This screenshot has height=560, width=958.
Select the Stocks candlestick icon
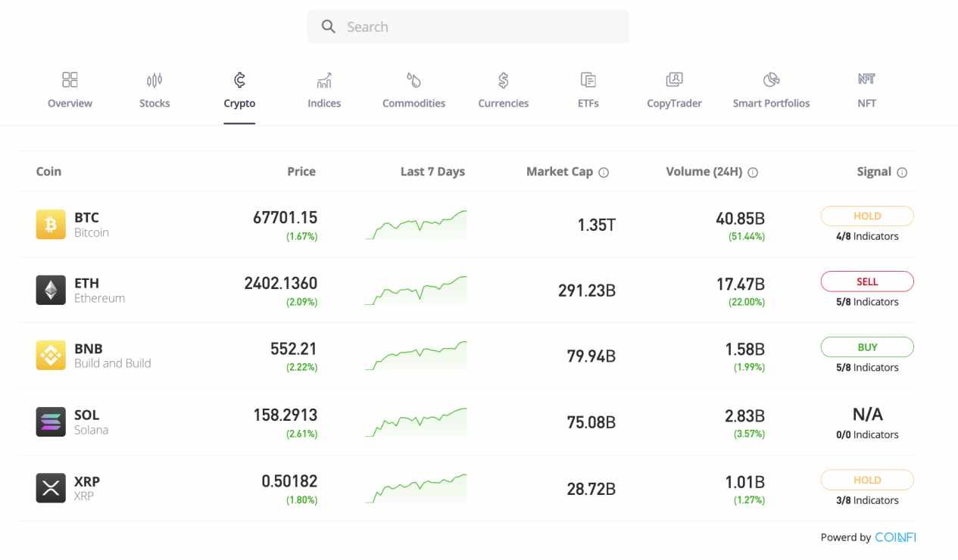click(x=154, y=79)
